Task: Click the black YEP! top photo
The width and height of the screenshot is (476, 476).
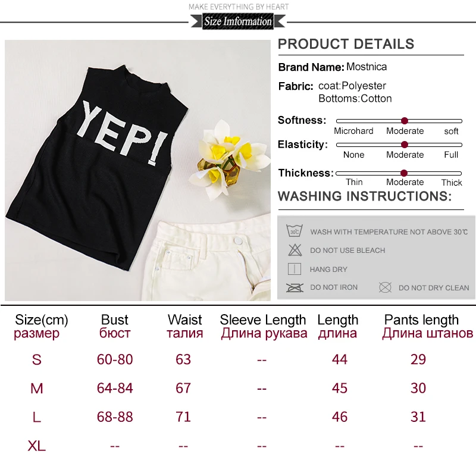Action: [x=96, y=166]
